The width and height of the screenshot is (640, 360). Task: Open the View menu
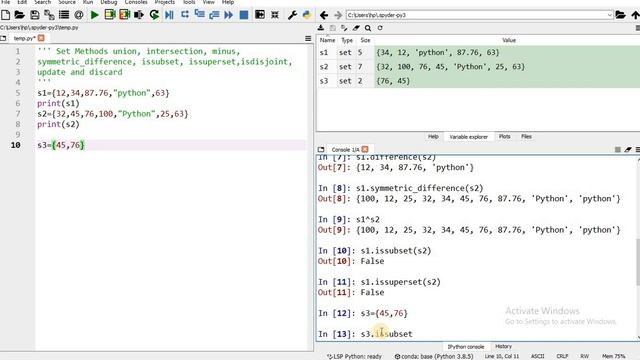click(x=209, y=2)
